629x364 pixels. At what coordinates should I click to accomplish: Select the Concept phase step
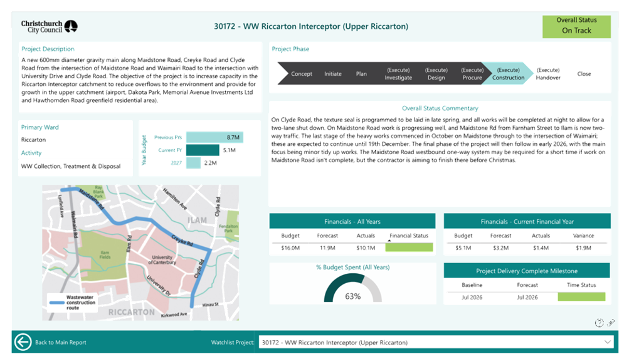(x=301, y=74)
